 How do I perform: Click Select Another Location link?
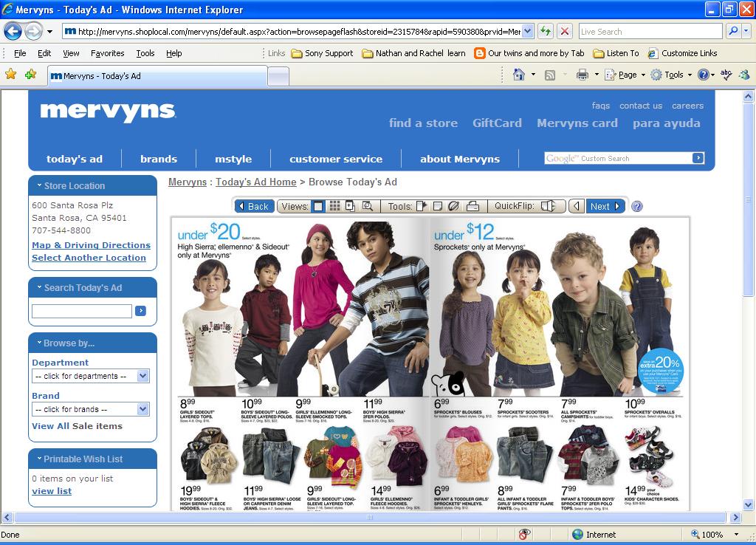coord(89,258)
